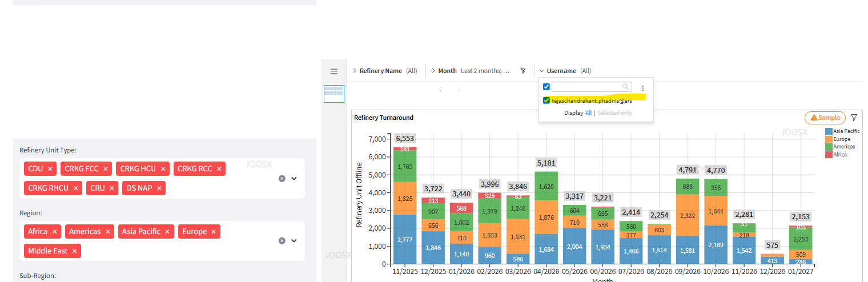Remove the Europe region tag
Image resolution: width=868 pixels, height=282 pixels.
click(214, 232)
